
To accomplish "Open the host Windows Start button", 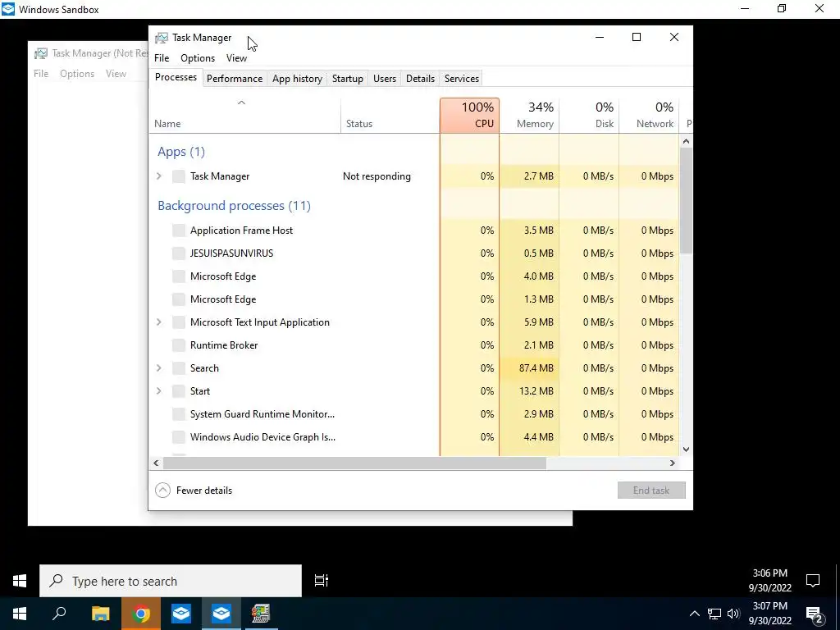I will pyautogui.click(x=20, y=614).
